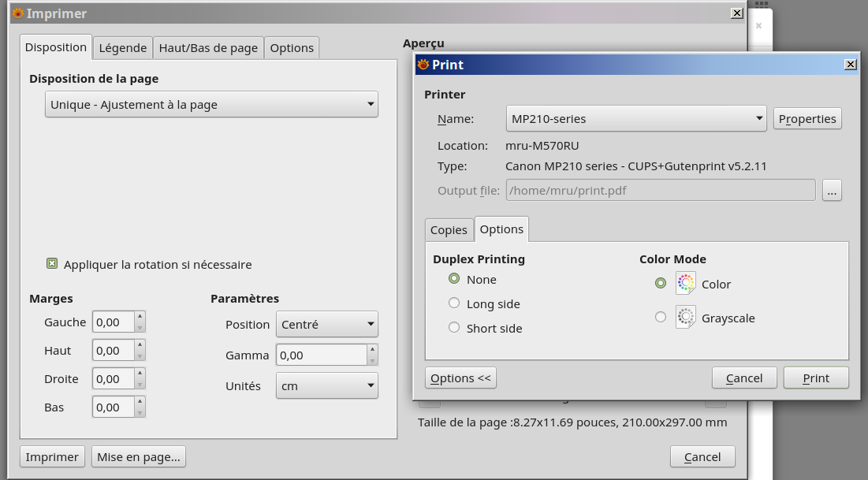Screen dimensions: 868x480
Task: Open the Unités dropdown set to cm
Action: click(x=326, y=385)
